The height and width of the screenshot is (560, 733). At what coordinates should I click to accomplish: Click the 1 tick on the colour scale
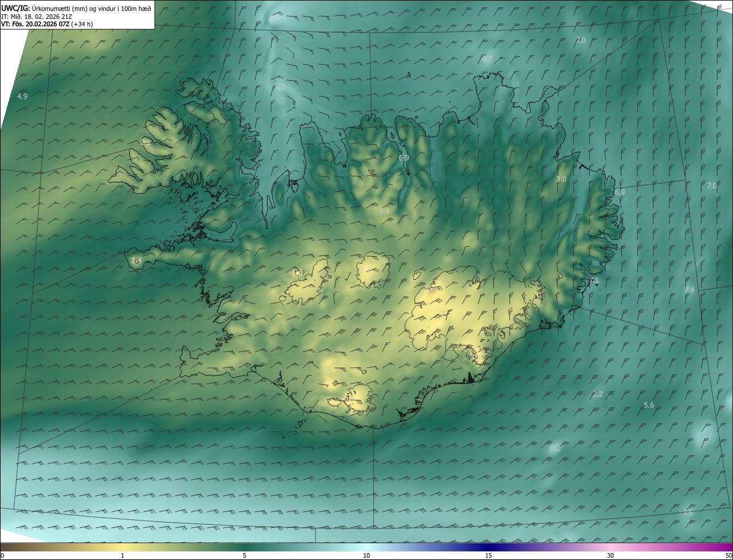coord(123,555)
